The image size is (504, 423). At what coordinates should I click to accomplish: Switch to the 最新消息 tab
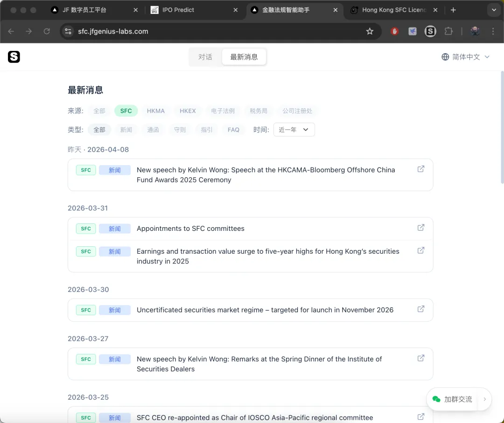click(244, 57)
